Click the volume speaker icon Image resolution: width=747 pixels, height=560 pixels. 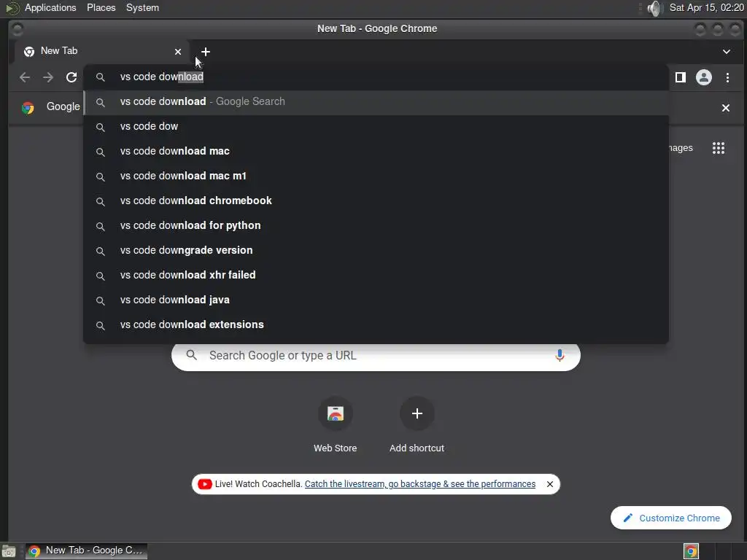656,8
